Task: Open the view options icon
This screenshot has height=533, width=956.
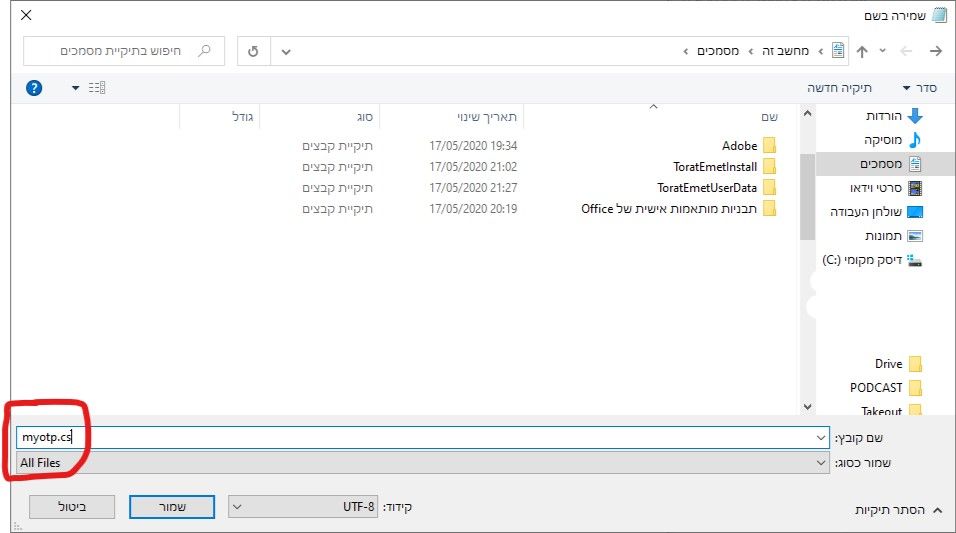Action: click(x=96, y=88)
